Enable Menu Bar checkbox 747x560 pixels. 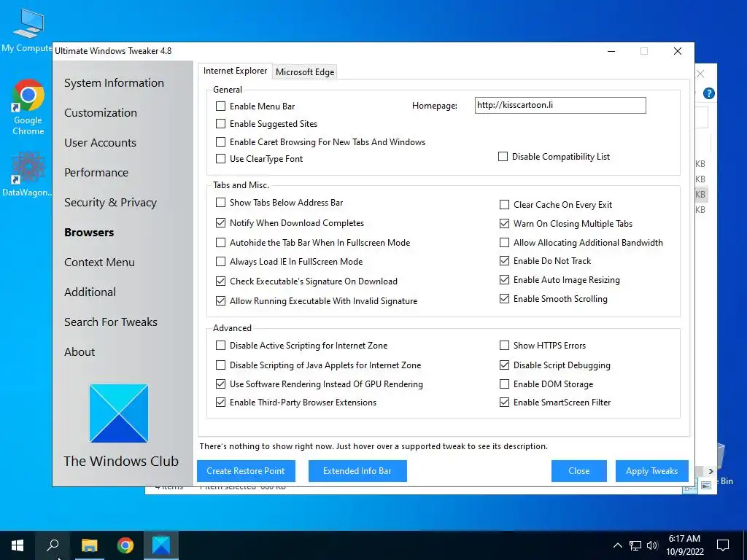click(x=220, y=106)
